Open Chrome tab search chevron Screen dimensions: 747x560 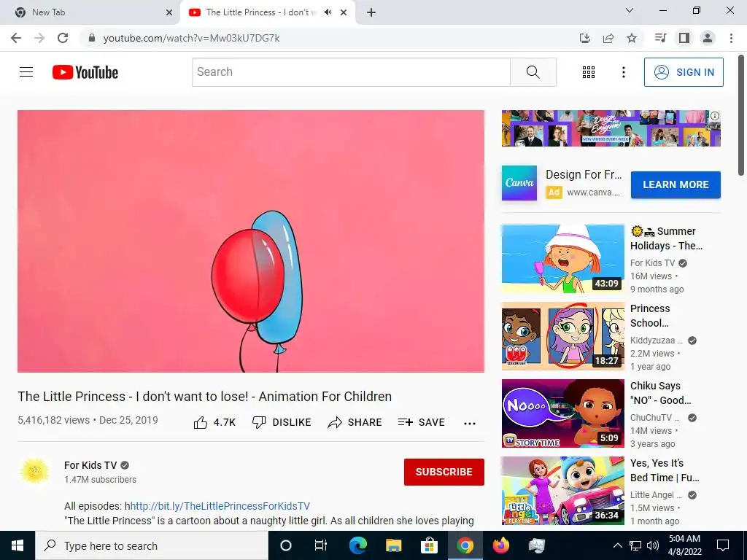[630, 10]
